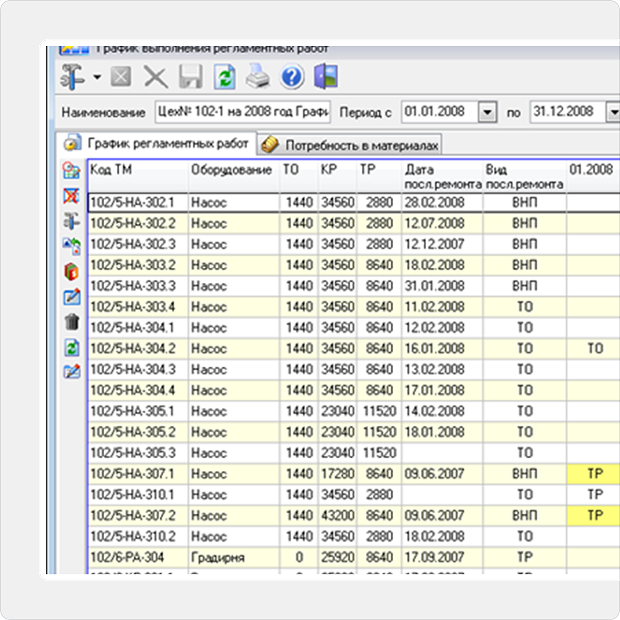620x620 pixels.
Task: Click date cell 31.01.2008
Action: 442,286
